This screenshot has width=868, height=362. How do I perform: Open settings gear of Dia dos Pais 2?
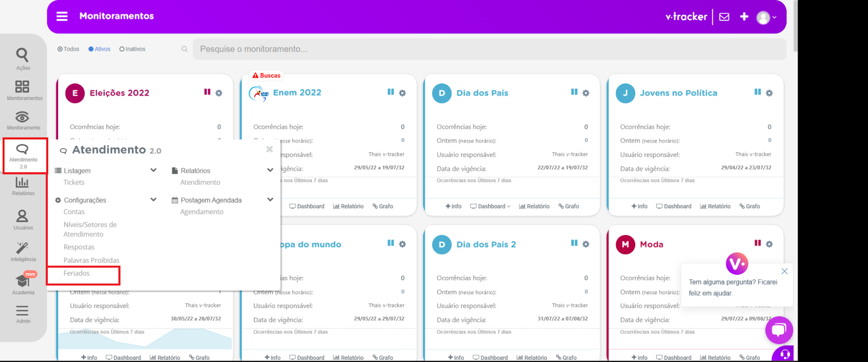pyautogui.click(x=586, y=244)
